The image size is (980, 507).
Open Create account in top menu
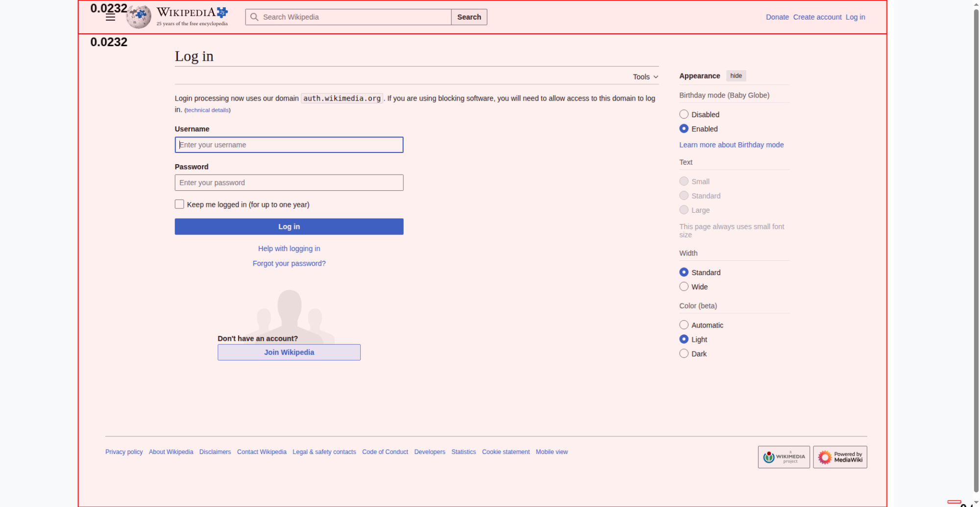pyautogui.click(x=817, y=17)
